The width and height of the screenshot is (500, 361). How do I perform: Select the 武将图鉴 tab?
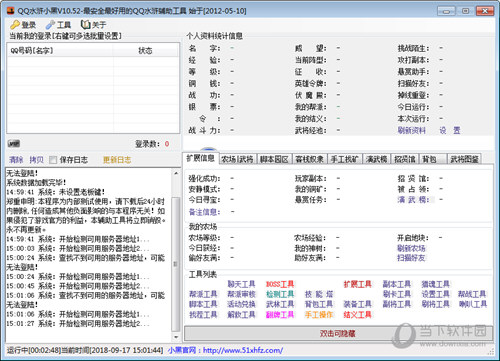[x=464, y=159]
